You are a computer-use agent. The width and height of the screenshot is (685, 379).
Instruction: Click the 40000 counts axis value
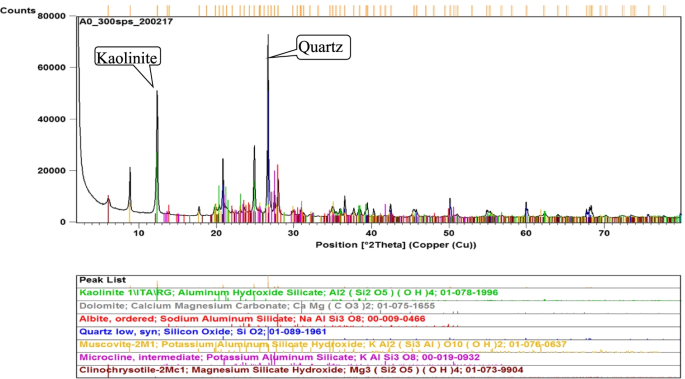pyautogui.click(x=53, y=119)
